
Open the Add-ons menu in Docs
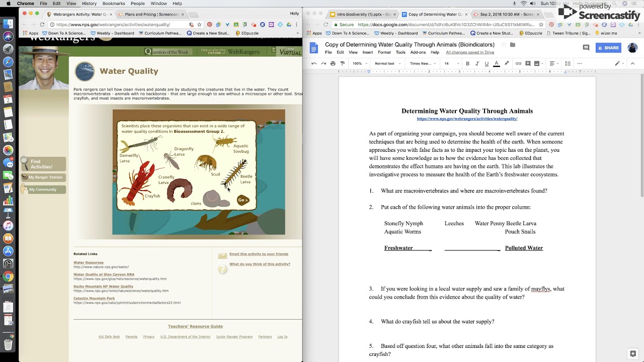point(418,52)
